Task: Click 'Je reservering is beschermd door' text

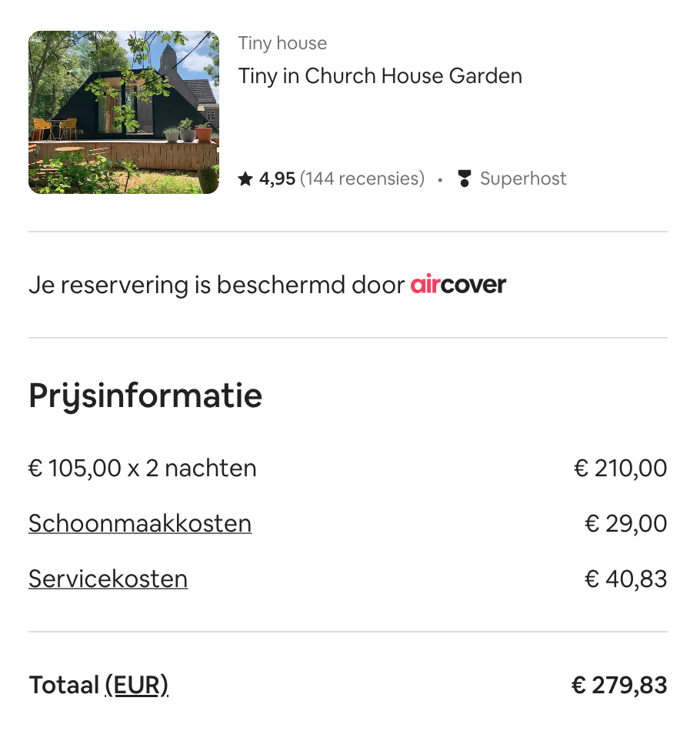Action: (217, 285)
